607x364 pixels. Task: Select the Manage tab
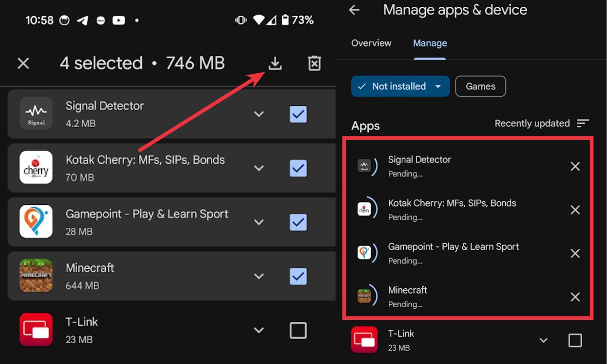coord(429,43)
